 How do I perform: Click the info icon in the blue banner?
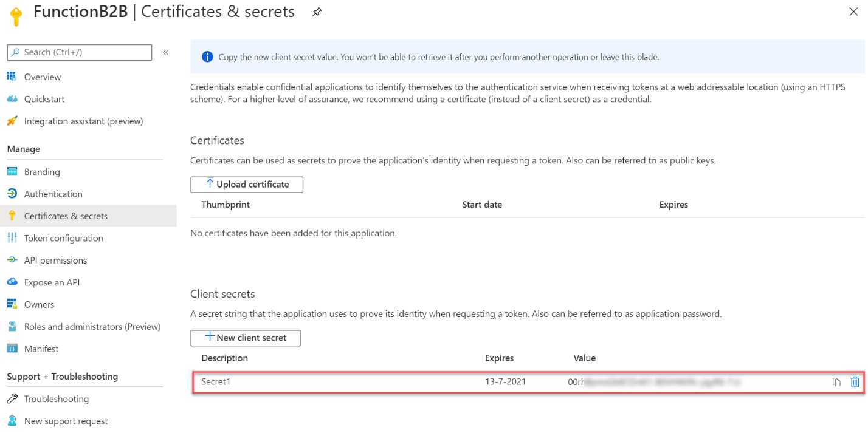[x=207, y=56]
